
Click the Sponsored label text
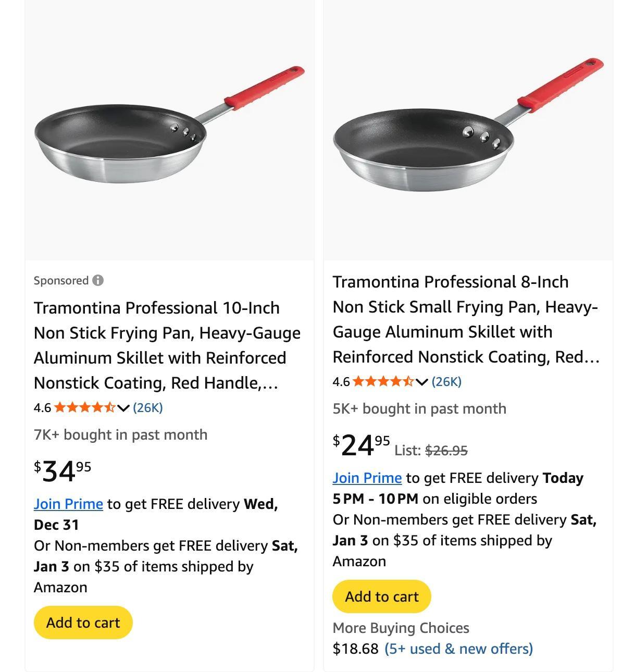[x=61, y=280]
